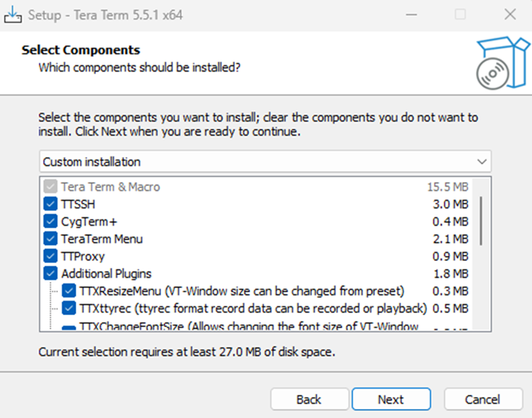The width and height of the screenshot is (532, 418).
Task: Click the Back button
Action: tap(309, 399)
